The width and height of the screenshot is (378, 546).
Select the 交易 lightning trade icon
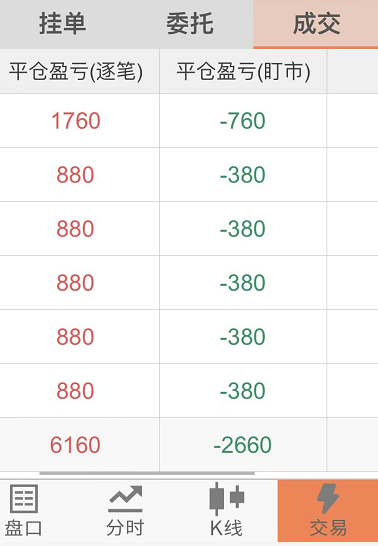click(328, 511)
